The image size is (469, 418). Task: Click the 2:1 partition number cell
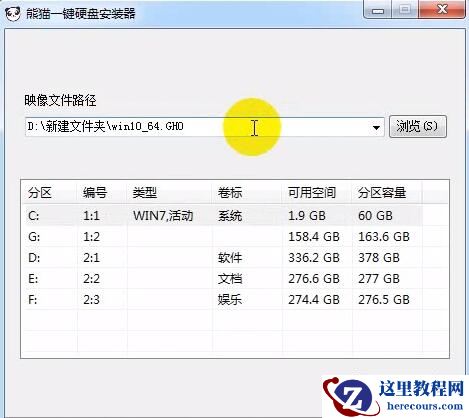[x=91, y=258]
